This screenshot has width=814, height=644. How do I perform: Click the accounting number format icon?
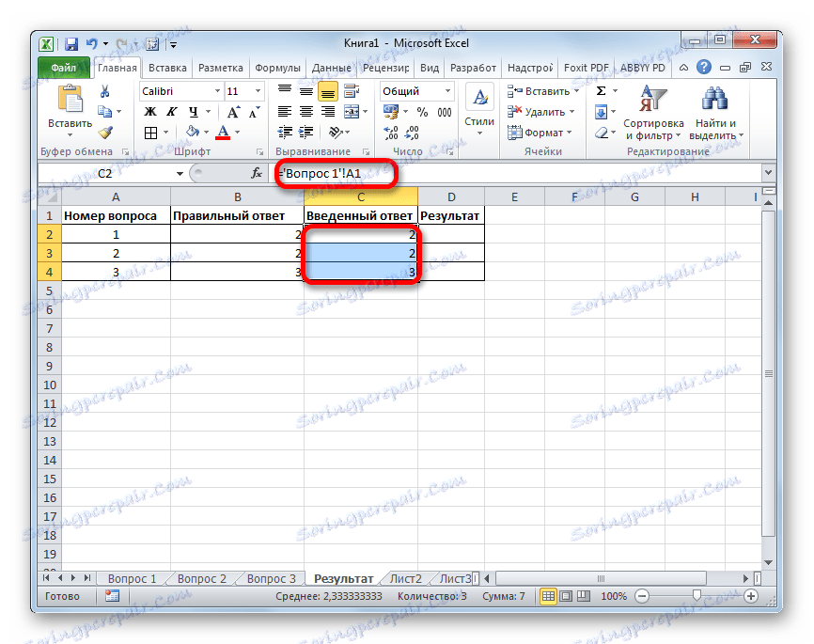click(390, 112)
